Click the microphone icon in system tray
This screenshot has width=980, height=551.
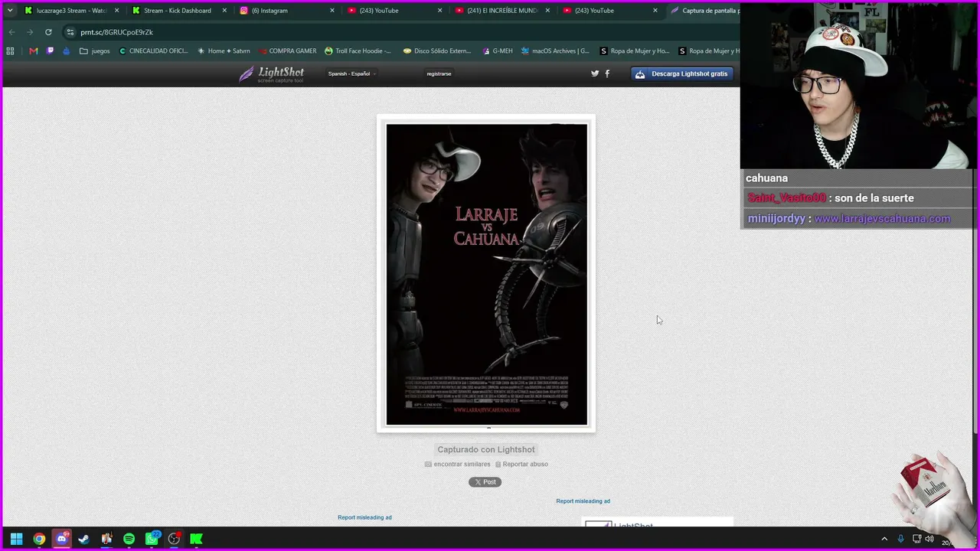[x=900, y=539]
